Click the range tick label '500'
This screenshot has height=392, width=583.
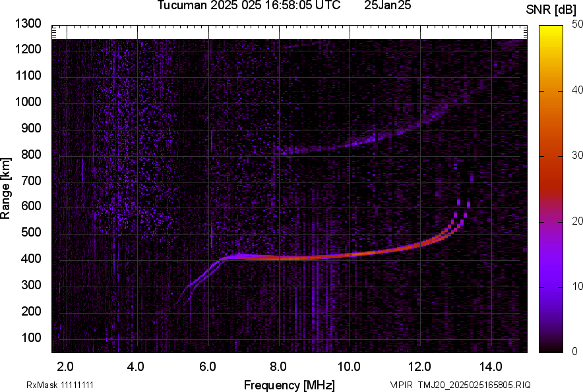point(31,232)
